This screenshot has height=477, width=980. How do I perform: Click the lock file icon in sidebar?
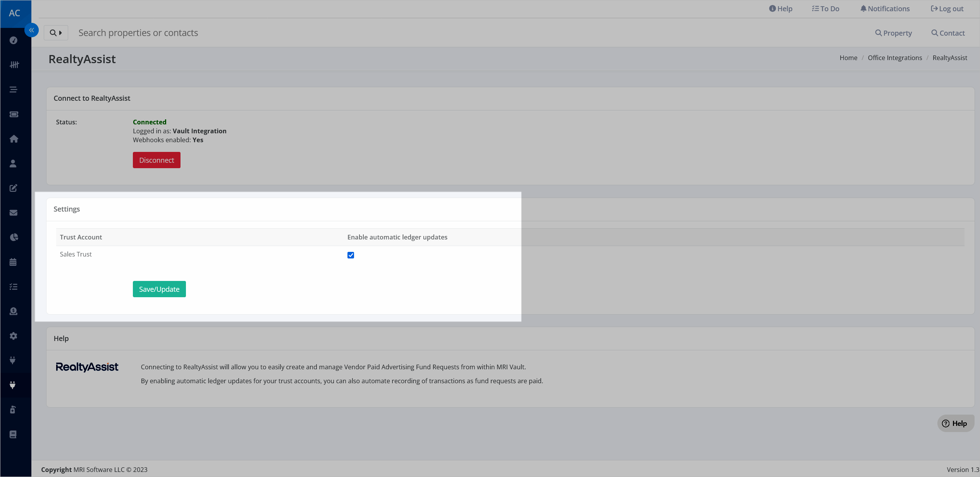pos(13,410)
